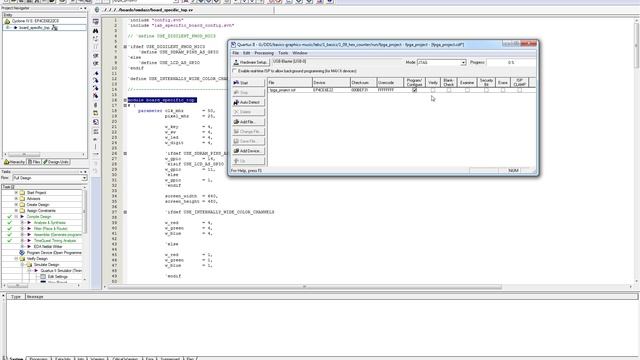This screenshot has width=640, height=360.
Task: Click the Edit Settings icon in Tasks tree
Action: [43, 277]
